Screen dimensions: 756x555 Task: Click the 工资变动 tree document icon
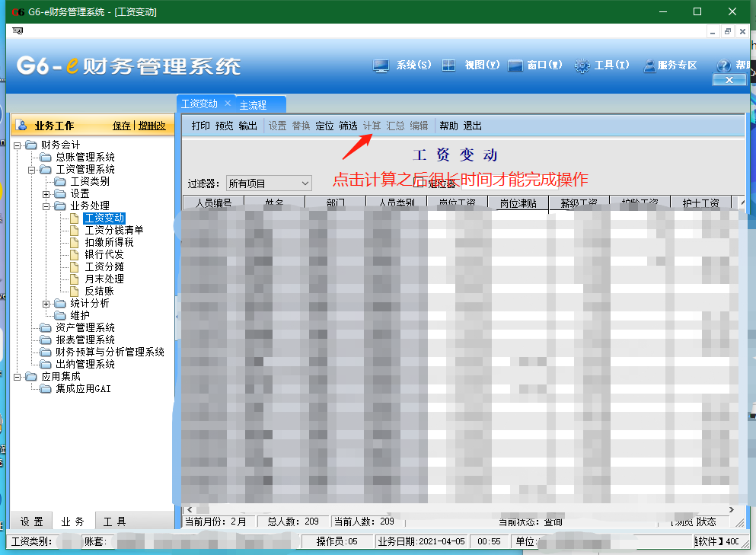[75, 218]
